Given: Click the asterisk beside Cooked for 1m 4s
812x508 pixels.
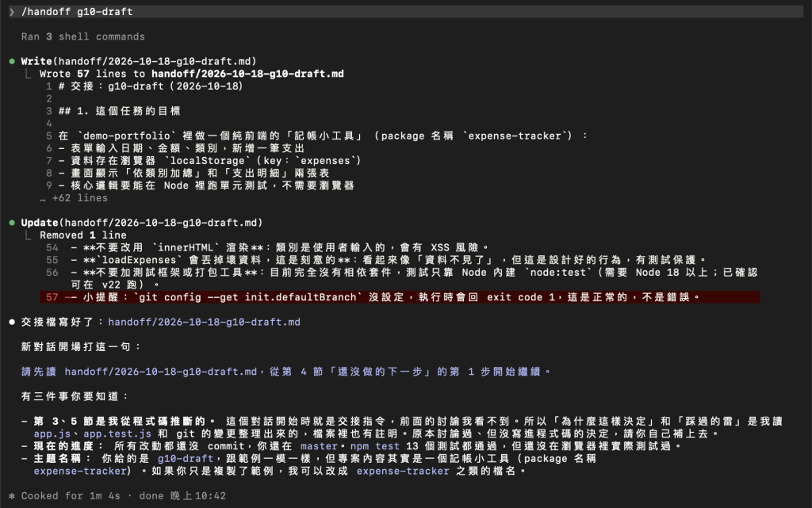Looking at the screenshot, I should 12,496.
